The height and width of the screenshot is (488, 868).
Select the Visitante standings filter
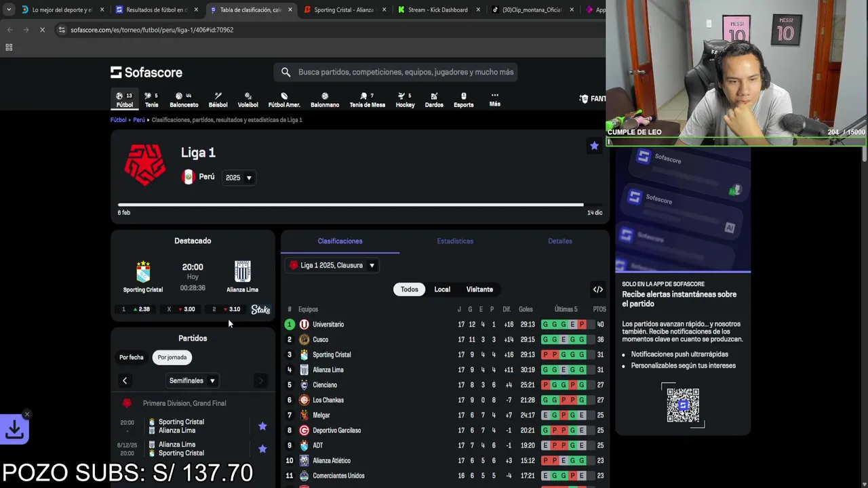479,289
